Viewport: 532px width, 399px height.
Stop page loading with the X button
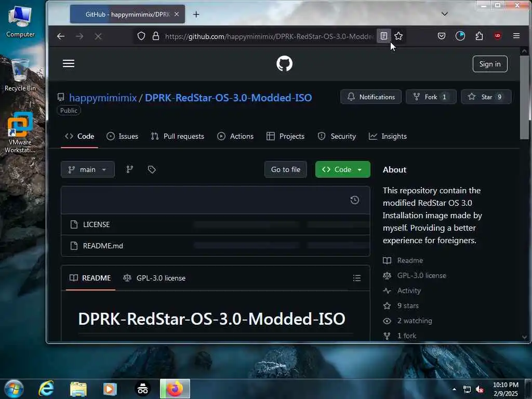(x=98, y=36)
